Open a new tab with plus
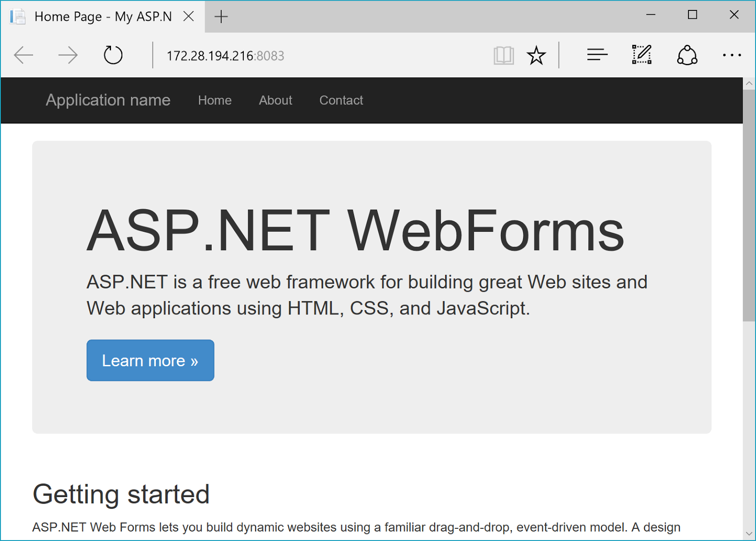The width and height of the screenshot is (756, 541). pyautogui.click(x=221, y=17)
